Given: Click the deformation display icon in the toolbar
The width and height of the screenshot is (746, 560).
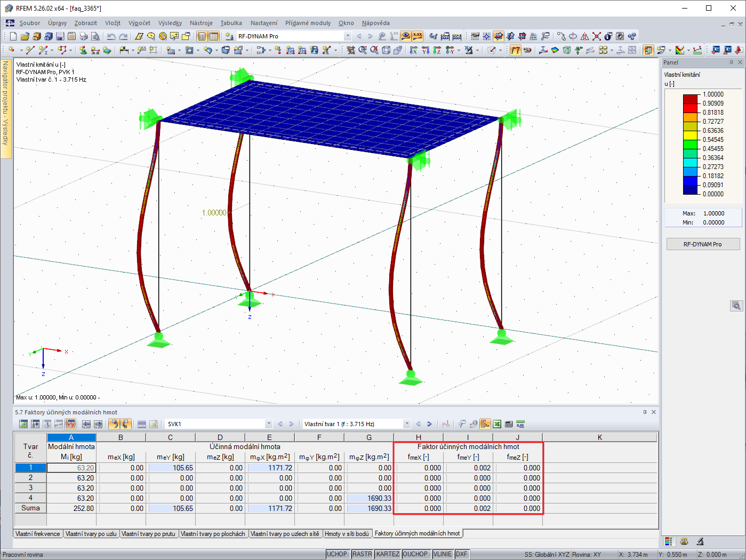Looking at the screenshot, I should click(516, 50).
